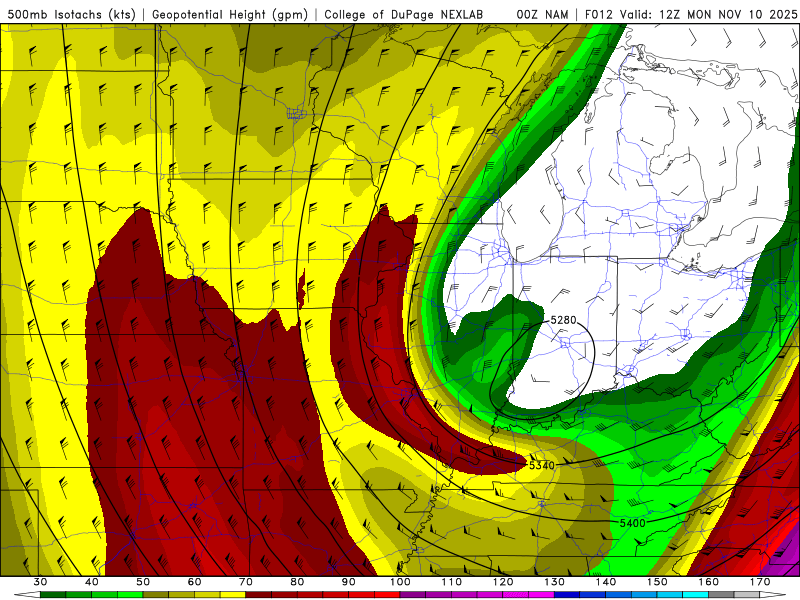Click the 30 value on the color scale
This screenshot has height=600, width=800.
40,582
